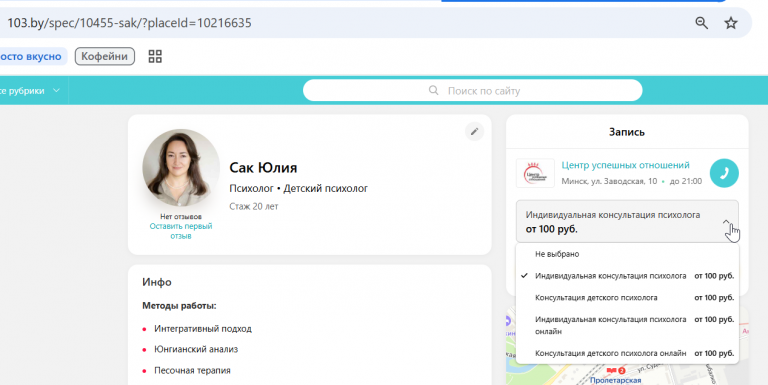The width and height of the screenshot is (768, 385).
Task: Click the search magnifier in site search
Action: pyautogui.click(x=433, y=90)
